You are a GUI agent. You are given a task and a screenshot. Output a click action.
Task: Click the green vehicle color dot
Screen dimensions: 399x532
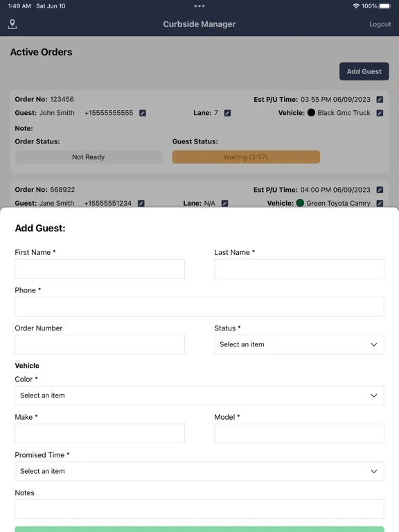point(300,203)
